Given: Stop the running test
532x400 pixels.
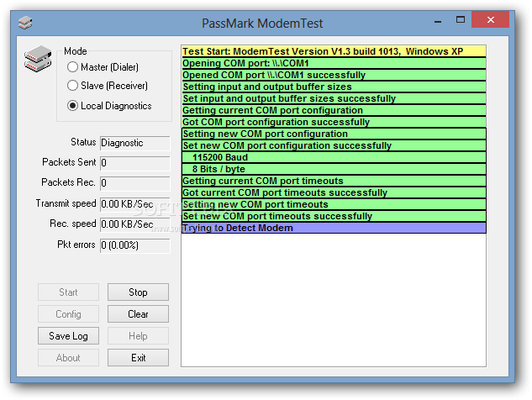Looking at the screenshot, I should click(138, 292).
